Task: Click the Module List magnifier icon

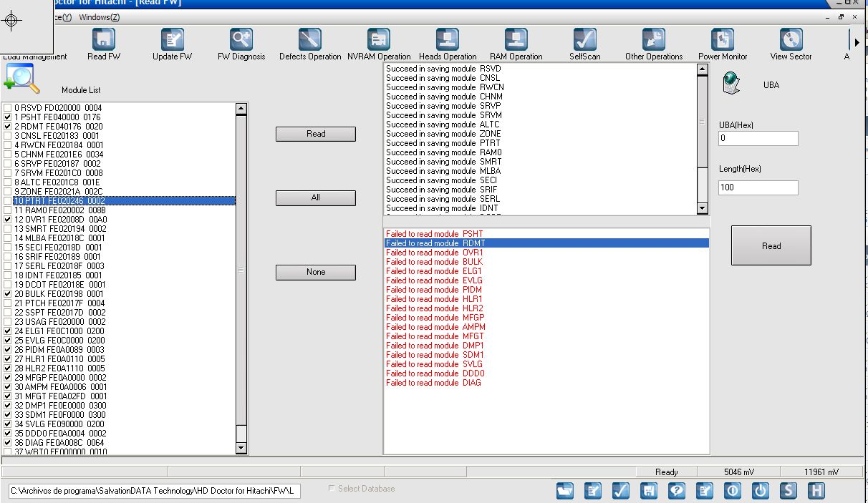Action: (22, 78)
